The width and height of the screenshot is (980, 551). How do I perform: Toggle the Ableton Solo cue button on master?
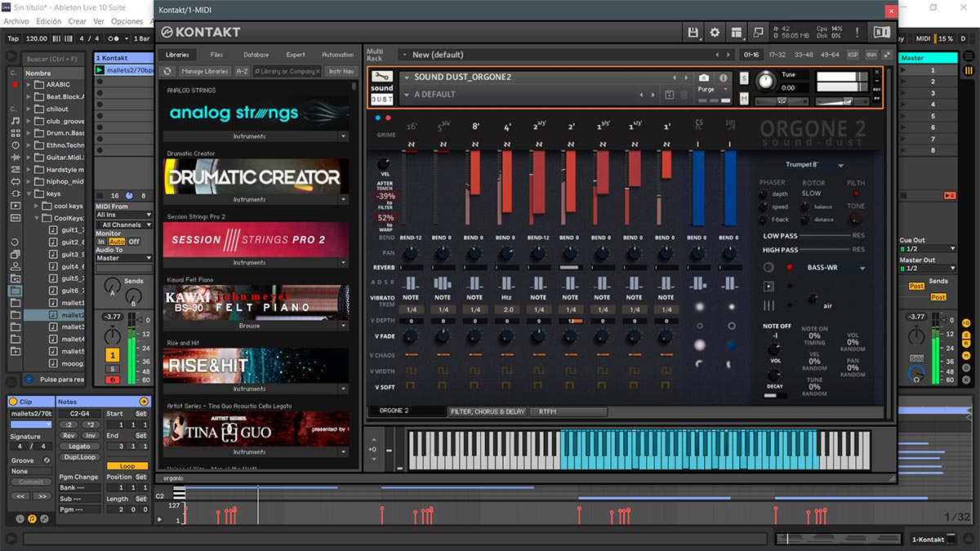click(x=916, y=358)
